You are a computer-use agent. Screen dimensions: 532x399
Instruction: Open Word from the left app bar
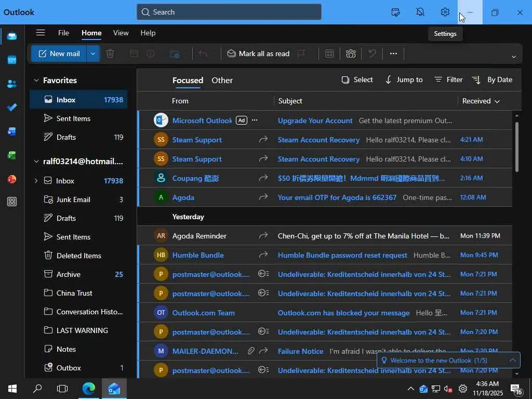pos(12,131)
